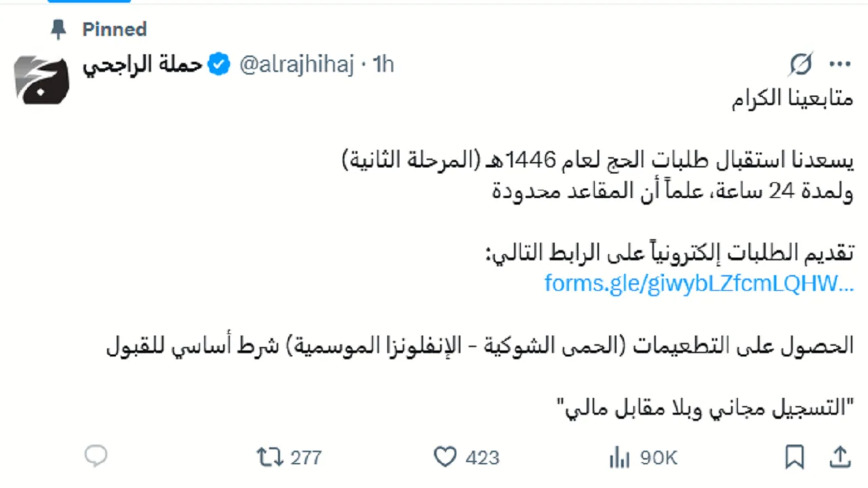
Task: Click the reply speech bubble icon
Action: pos(96,456)
